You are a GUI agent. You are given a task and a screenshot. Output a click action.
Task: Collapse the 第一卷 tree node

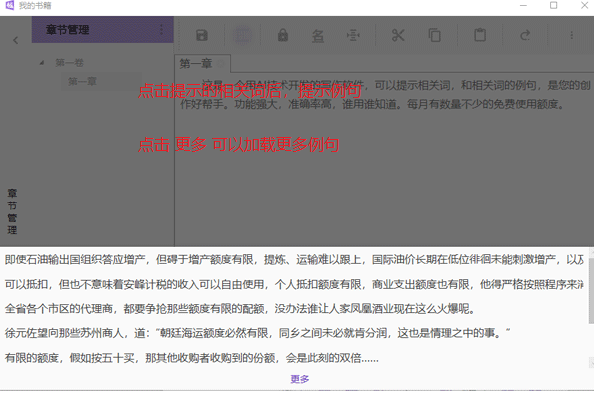pyautogui.click(x=42, y=63)
